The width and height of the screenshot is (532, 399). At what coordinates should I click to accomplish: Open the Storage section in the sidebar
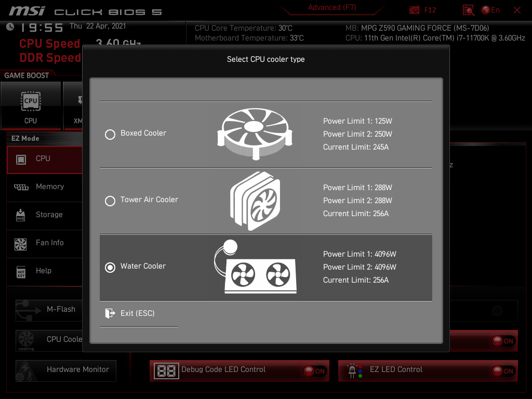[45, 216]
